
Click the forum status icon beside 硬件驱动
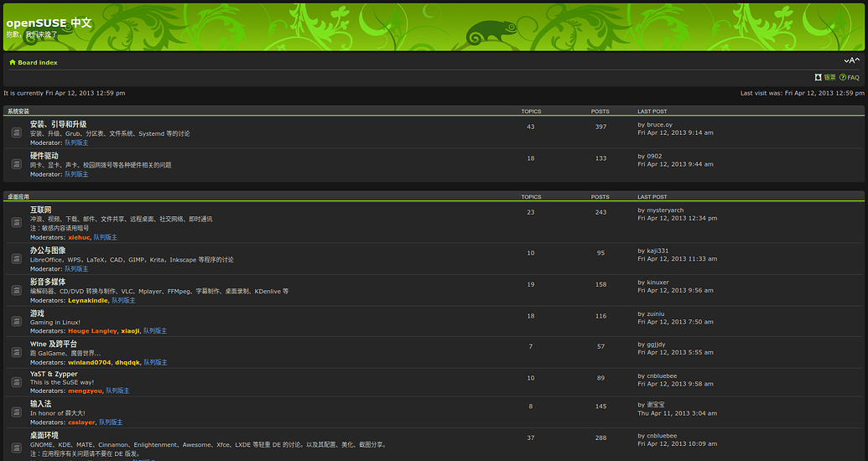(17, 164)
